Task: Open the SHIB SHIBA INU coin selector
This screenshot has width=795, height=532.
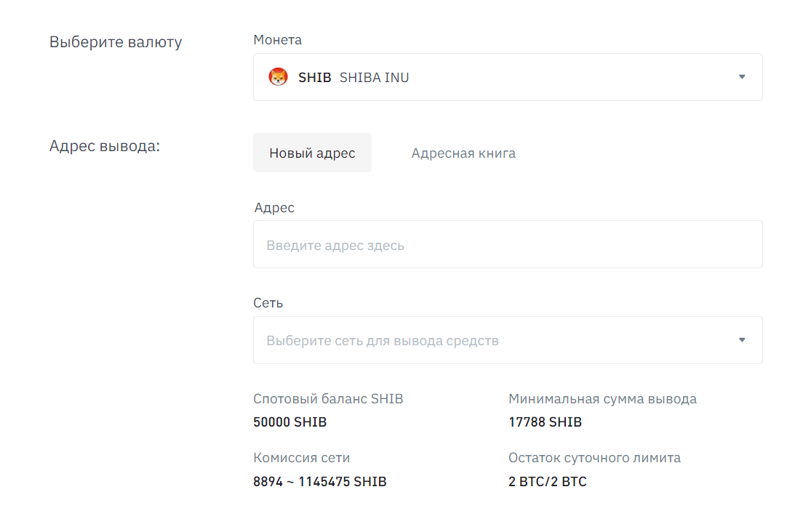Action: [508, 77]
